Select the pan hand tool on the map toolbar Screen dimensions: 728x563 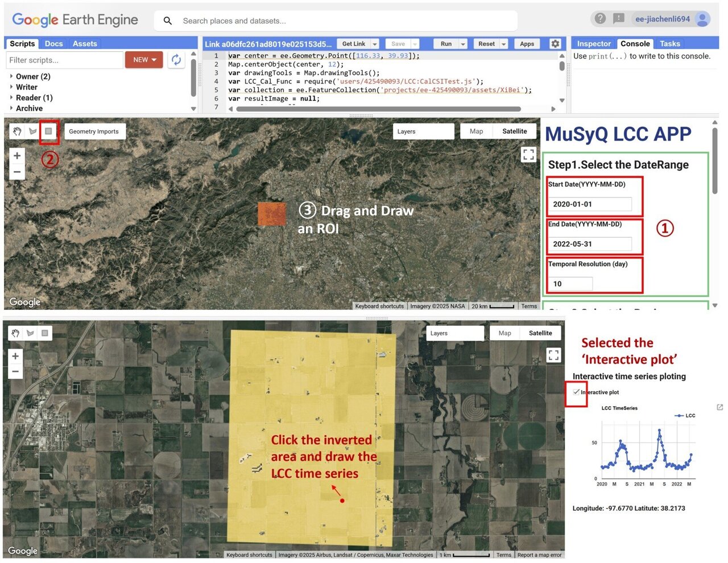click(x=16, y=131)
